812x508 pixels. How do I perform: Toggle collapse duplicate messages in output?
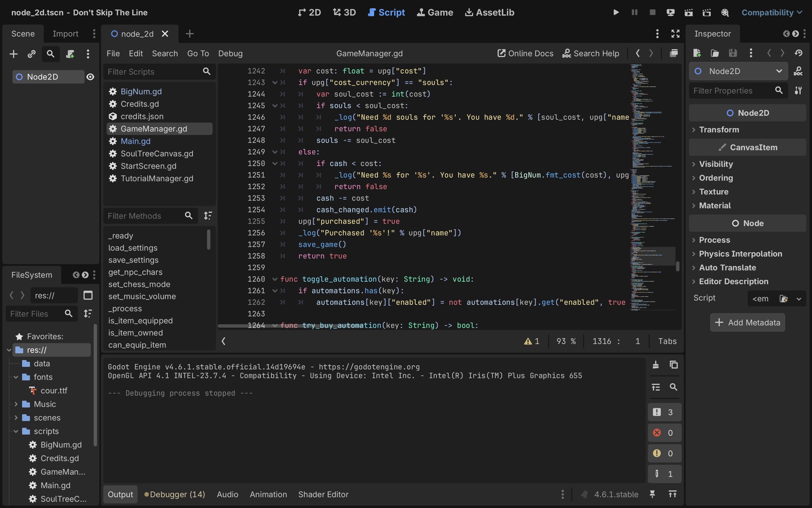(x=655, y=387)
